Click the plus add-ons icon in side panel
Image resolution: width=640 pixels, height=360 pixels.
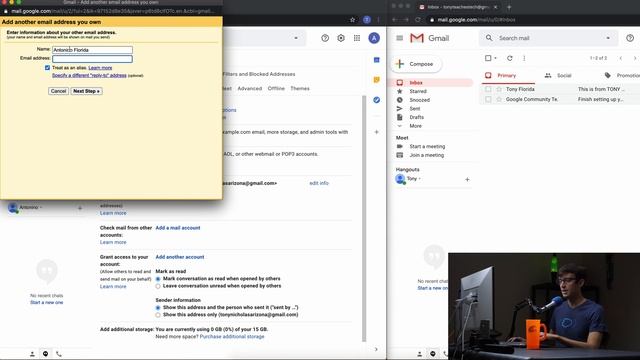click(x=376, y=132)
